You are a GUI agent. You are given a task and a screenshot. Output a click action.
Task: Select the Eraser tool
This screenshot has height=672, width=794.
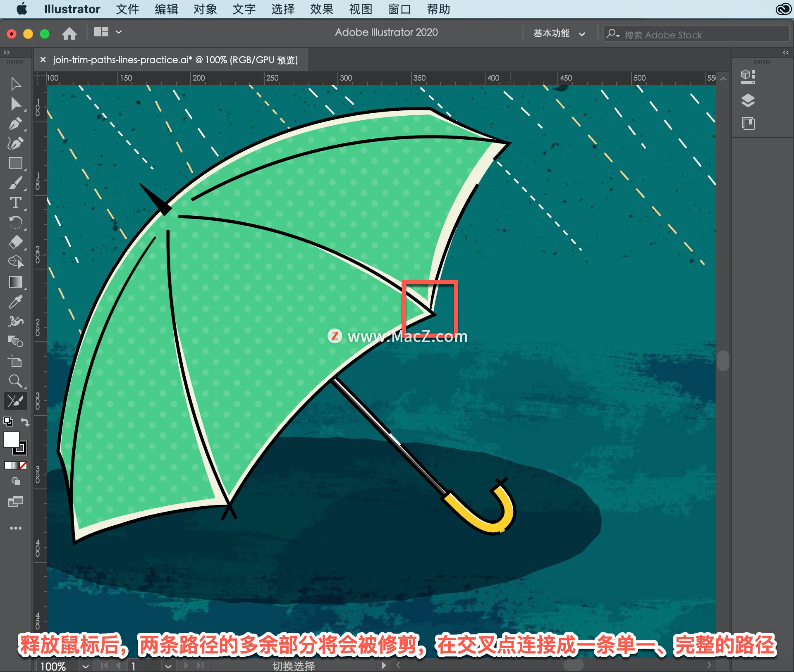(15, 242)
